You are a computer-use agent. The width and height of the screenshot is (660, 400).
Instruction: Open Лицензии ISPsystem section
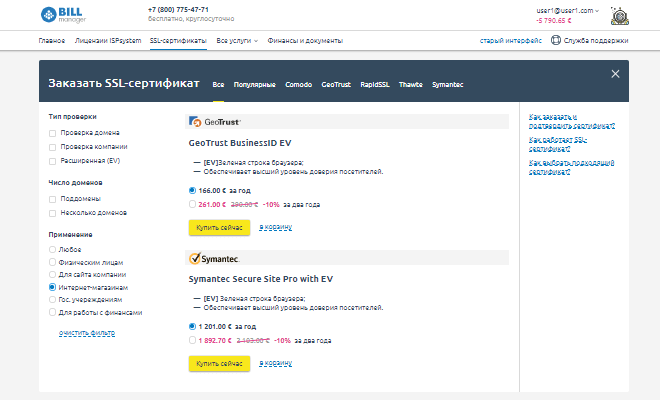108,40
